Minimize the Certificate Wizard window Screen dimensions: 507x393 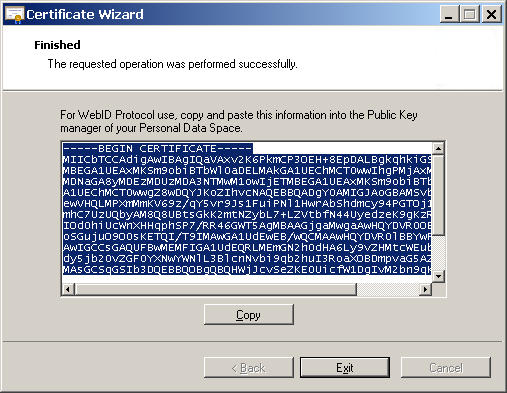tap(449, 15)
